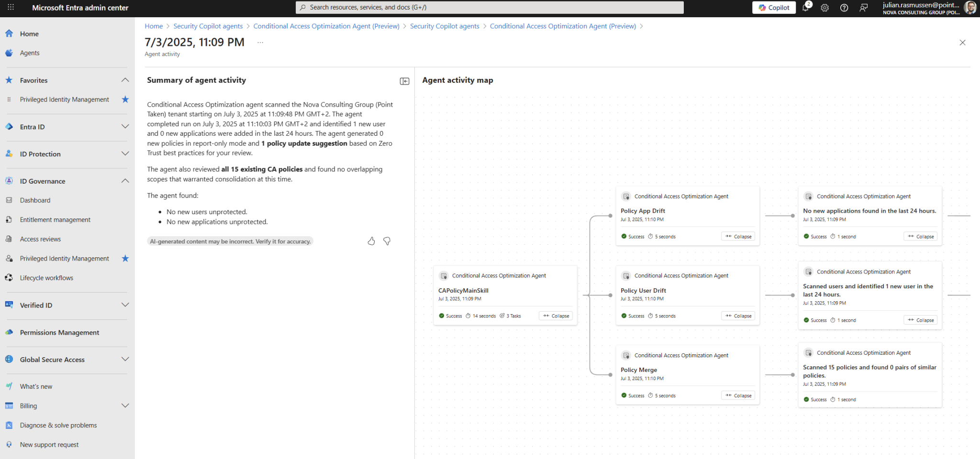This screenshot has height=459, width=980.
Task: Navigate to Home via the breadcrumb link
Action: coord(154,26)
